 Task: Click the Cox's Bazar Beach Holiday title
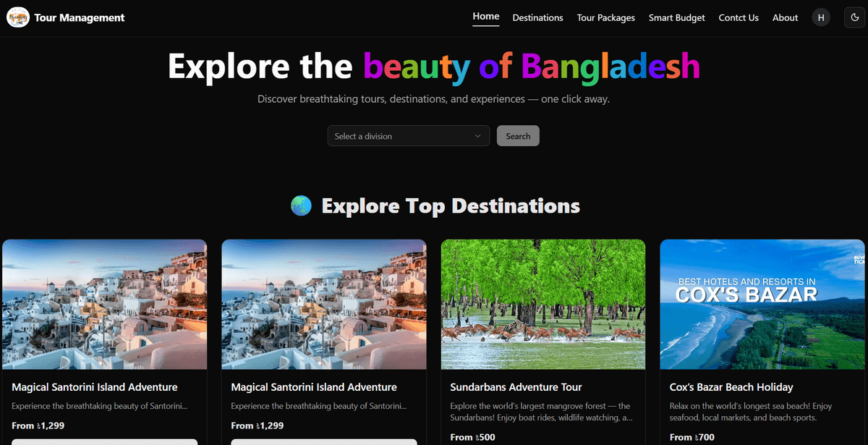click(731, 387)
